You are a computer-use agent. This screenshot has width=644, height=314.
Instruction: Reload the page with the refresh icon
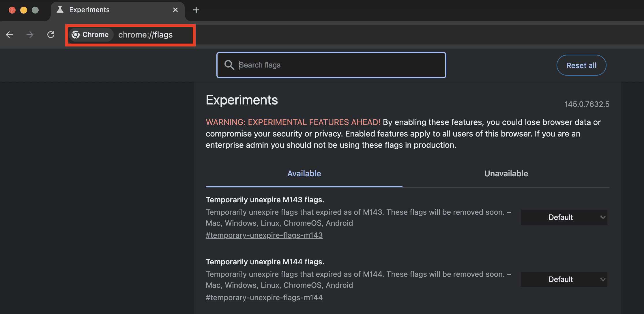tap(51, 35)
